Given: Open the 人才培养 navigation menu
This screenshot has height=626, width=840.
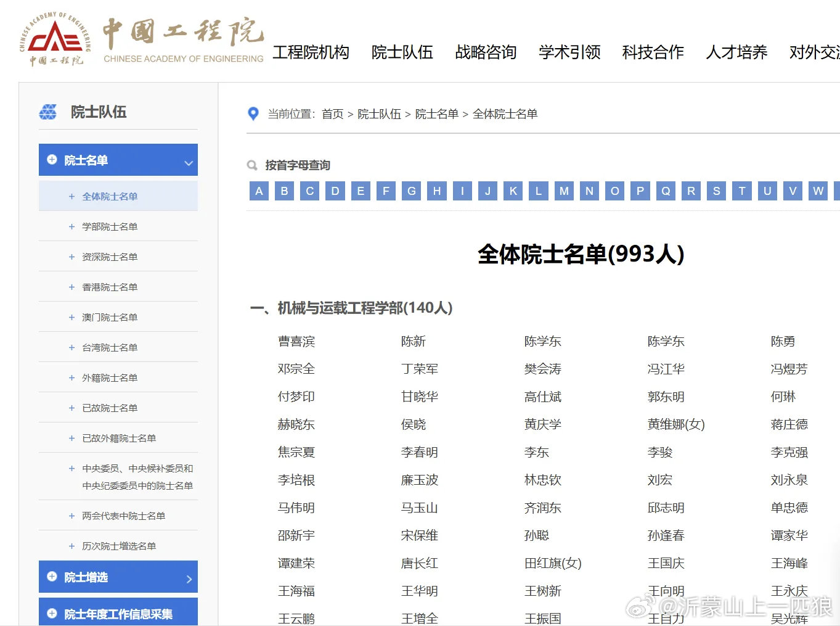Looking at the screenshot, I should point(737,52).
